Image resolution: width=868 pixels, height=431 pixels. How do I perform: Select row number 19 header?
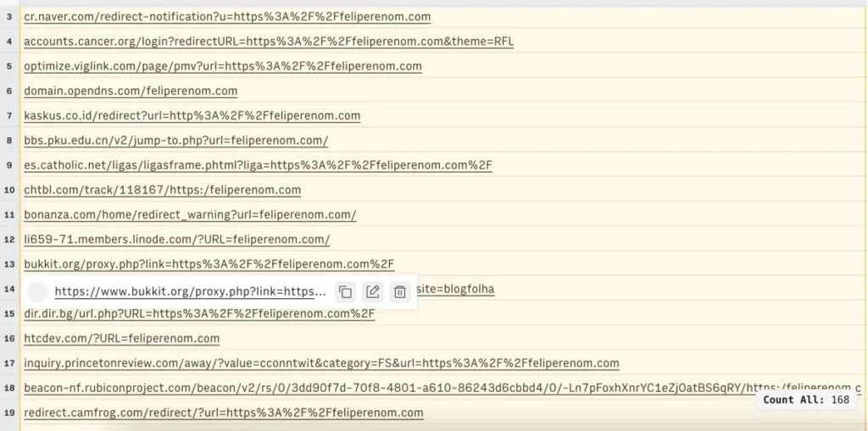[9, 412]
